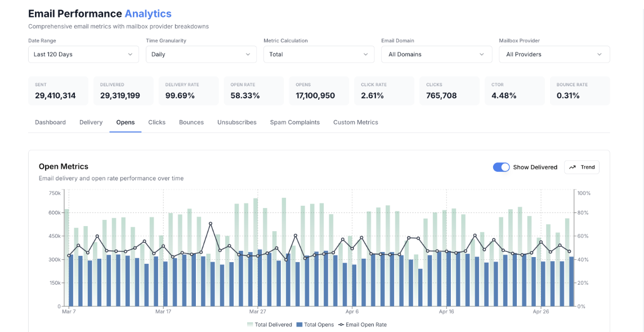644x332 pixels.
Task: Select the Opens tab
Action: click(126, 122)
